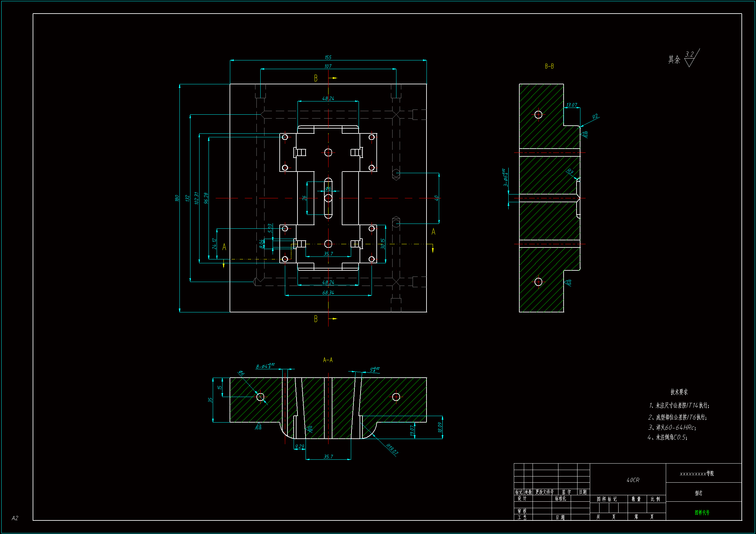Click the 型芯 part name cell
Viewport: 756px width, 534px height.
(699, 493)
